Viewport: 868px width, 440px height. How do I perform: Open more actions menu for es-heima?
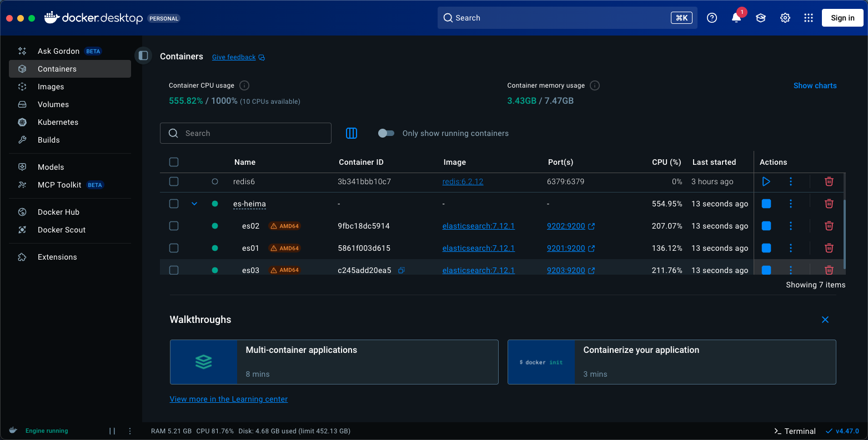[x=791, y=204]
